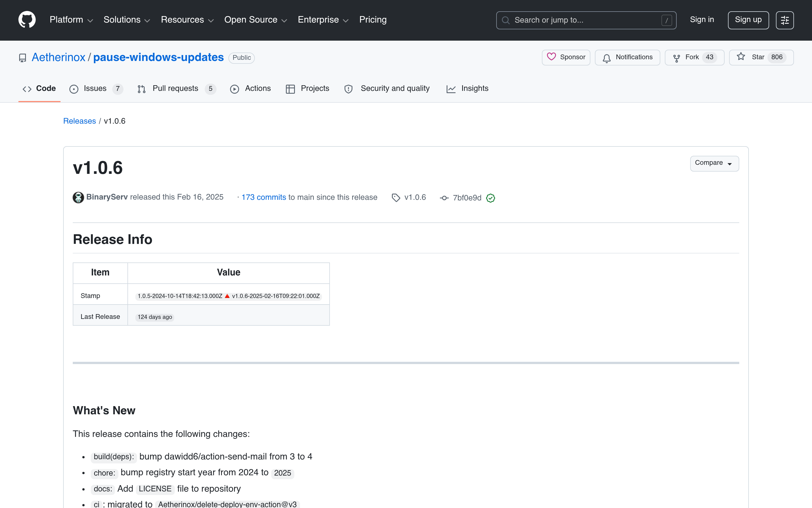Open the 173 commits link

click(264, 197)
